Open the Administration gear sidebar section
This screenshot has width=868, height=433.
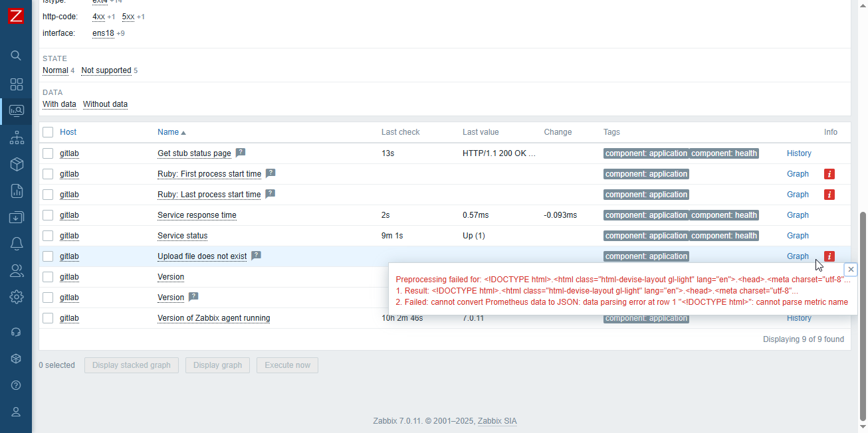coord(16,297)
